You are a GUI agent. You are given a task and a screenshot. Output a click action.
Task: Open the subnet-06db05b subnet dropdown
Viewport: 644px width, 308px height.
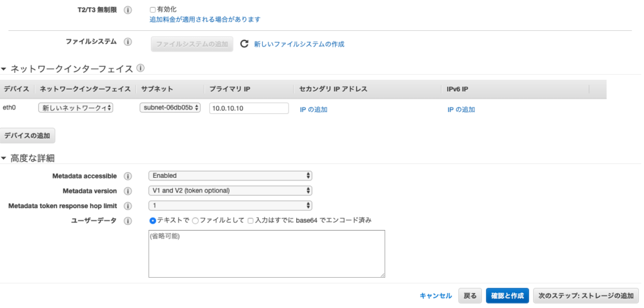pyautogui.click(x=170, y=108)
